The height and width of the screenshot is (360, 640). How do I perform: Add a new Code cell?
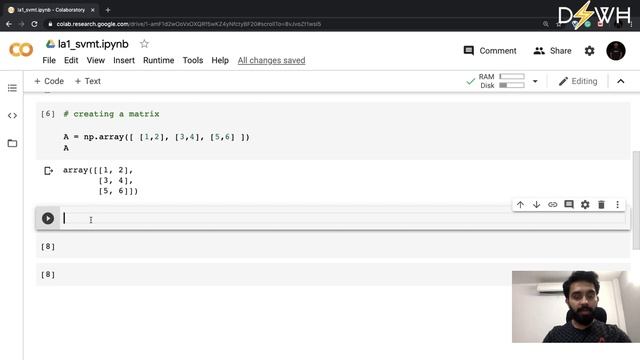pyautogui.click(x=49, y=81)
